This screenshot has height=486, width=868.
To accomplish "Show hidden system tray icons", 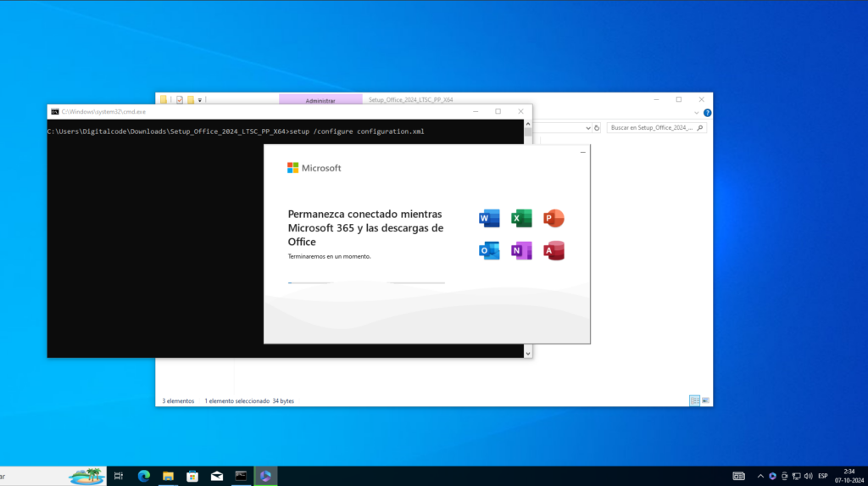I will point(760,476).
